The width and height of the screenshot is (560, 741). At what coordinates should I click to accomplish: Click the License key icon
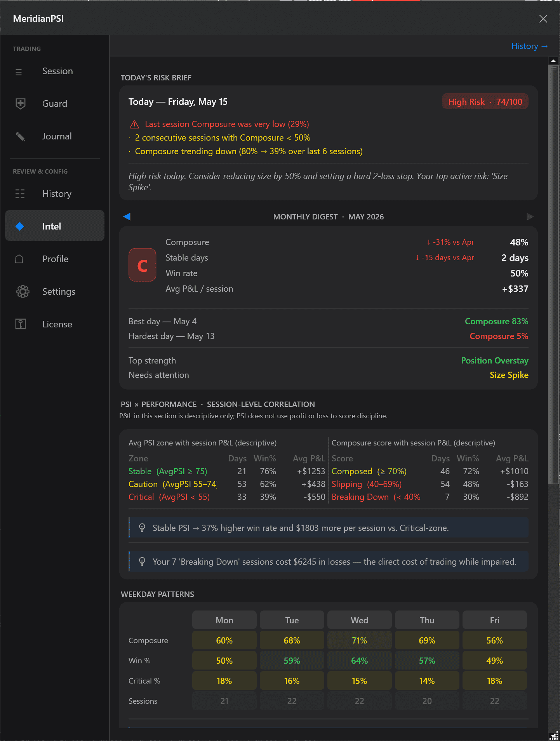coord(20,324)
